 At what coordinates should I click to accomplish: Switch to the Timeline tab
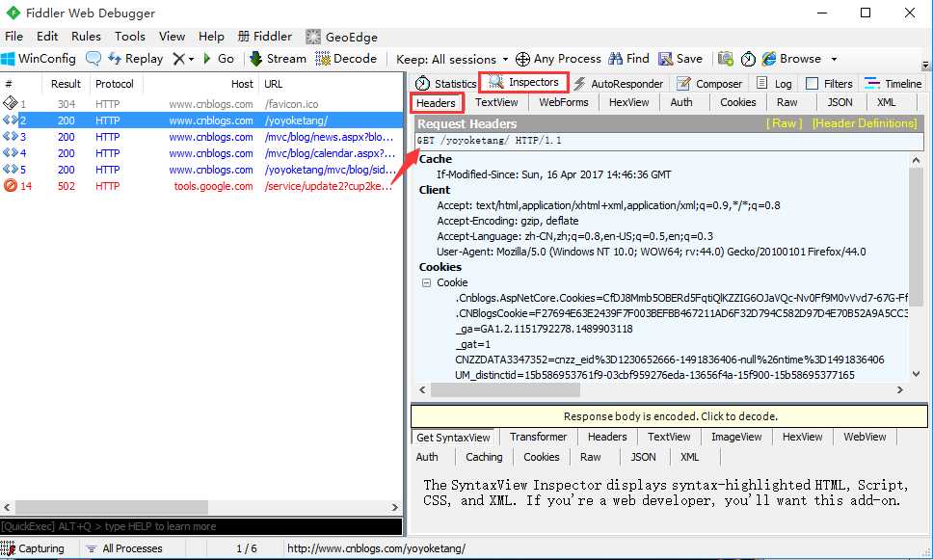tap(893, 84)
